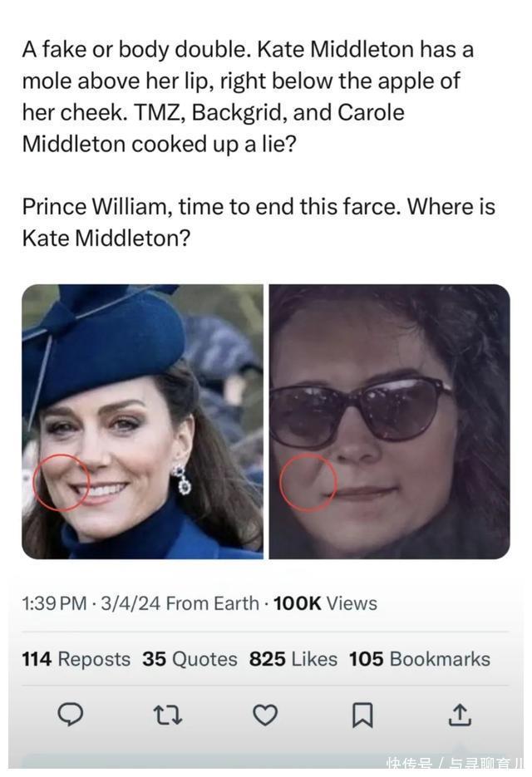Tap the repost arrows icon
Image resolution: width=532 pixels, height=777 pixels.
click(x=168, y=715)
